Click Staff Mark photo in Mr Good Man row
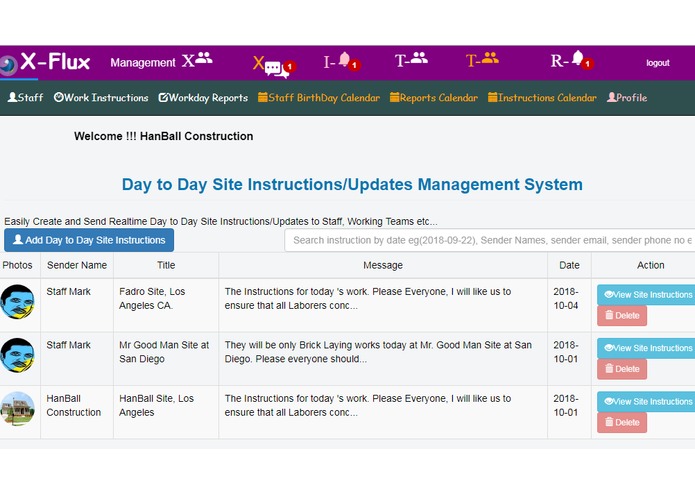Image resolution: width=695 pixels, height=494 pixels. pyautogui.click(x=17, y=355)
